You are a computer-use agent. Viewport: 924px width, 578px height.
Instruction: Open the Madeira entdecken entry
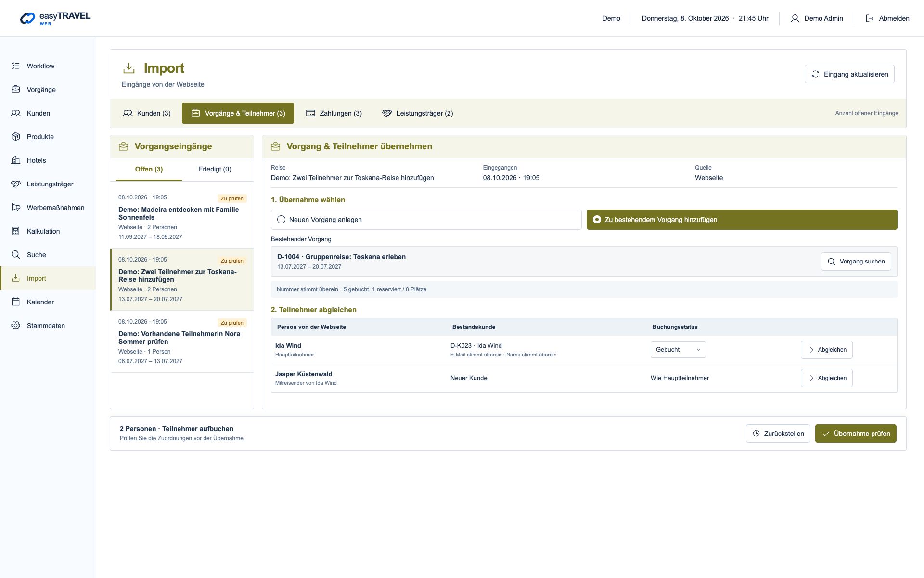[x=182, y=217]
